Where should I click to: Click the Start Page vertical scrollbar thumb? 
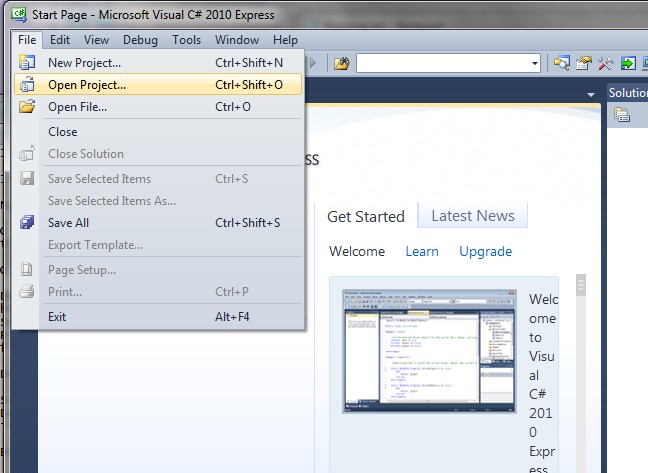coord(581,285)
